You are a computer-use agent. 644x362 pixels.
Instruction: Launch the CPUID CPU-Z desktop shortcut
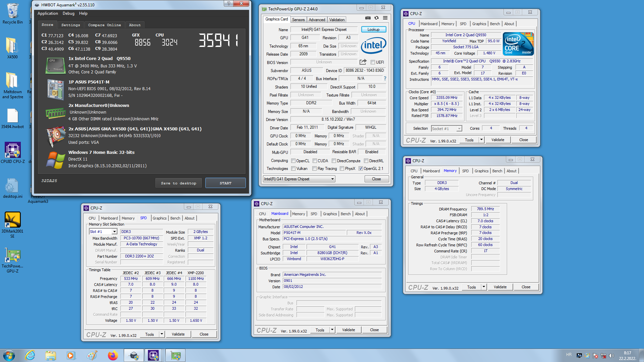(13, 153)
